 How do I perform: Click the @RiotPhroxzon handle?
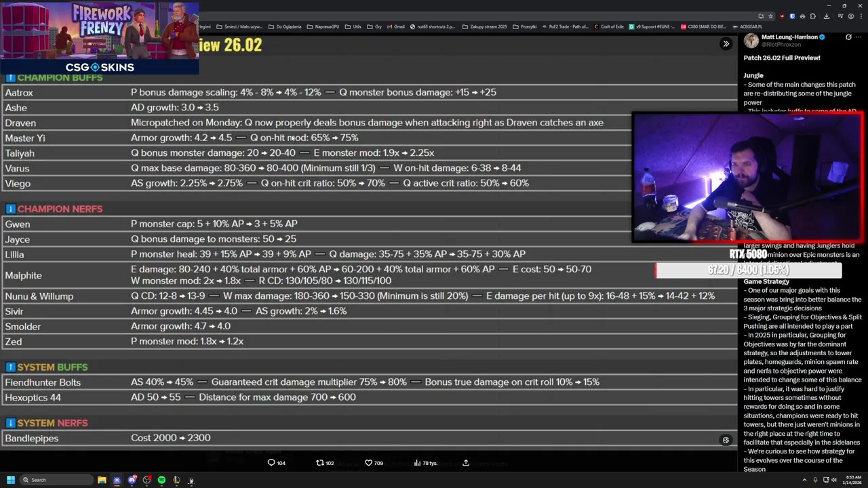pos(781,45)
